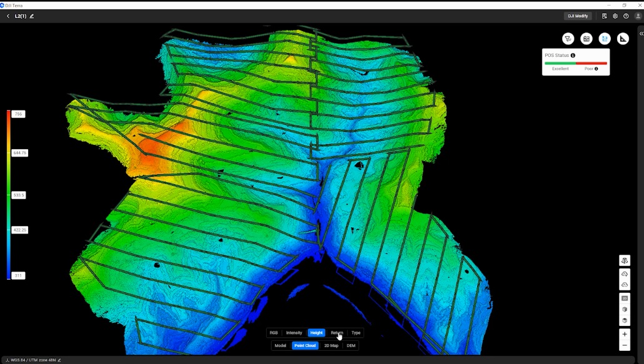Image resolution: width=644 pixels, height=364 pixels.
Task: Enable Intensity coloring mode
Action: (294, 333)
